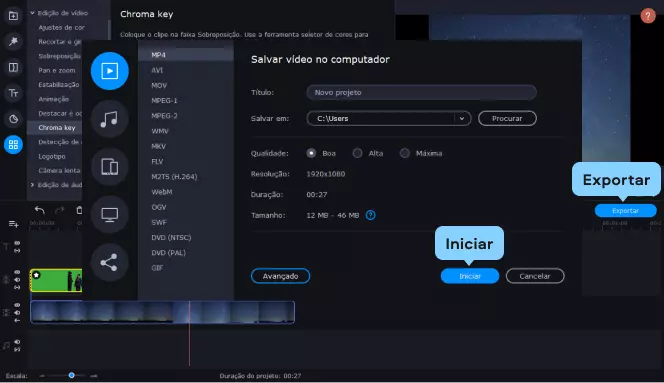Viewport: 664px width, 383px height.
Task: Select the video export icon
Action: point(109,71)
